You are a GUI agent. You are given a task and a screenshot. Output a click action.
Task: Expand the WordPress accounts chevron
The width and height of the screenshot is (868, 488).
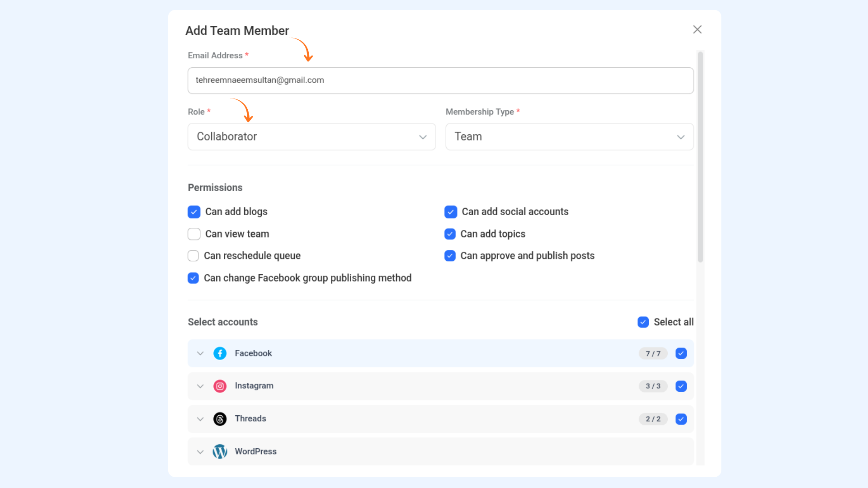(x=200, y=452)
